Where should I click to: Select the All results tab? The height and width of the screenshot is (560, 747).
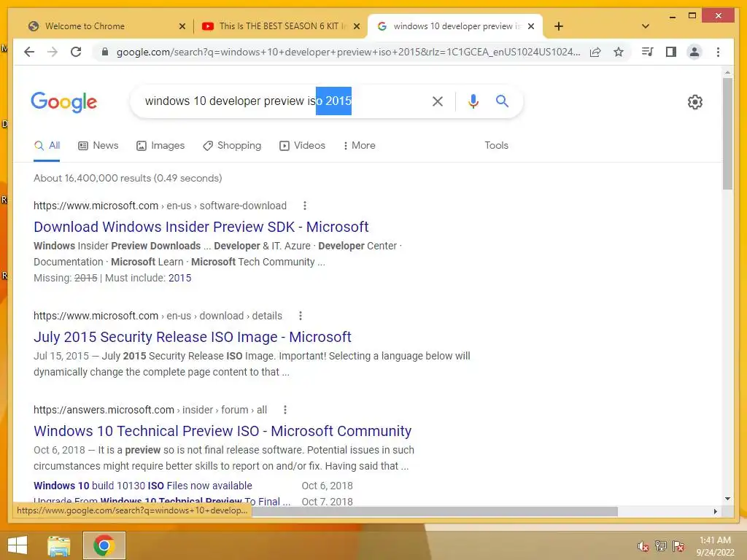pos(47,146)
